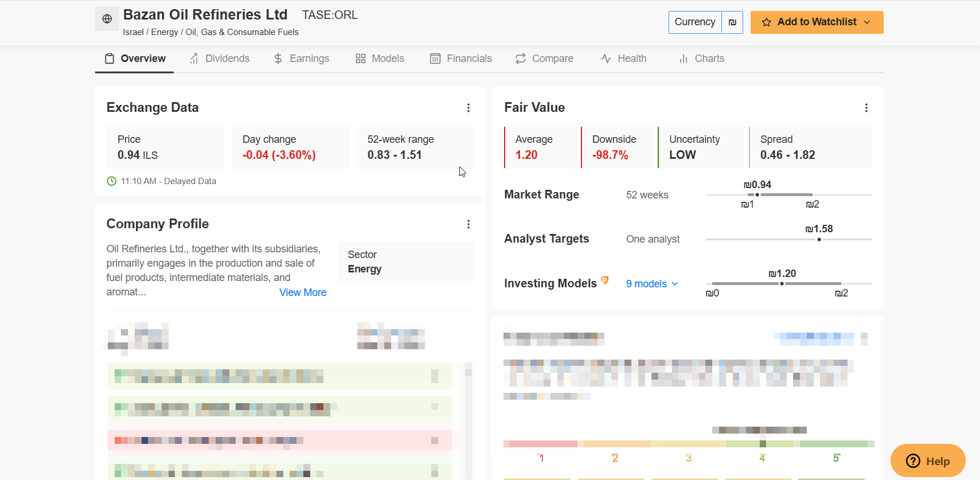Click the bar chart icon for Charts
The height and width of the screenshot is (480, 980).
(x=684, y=58)
